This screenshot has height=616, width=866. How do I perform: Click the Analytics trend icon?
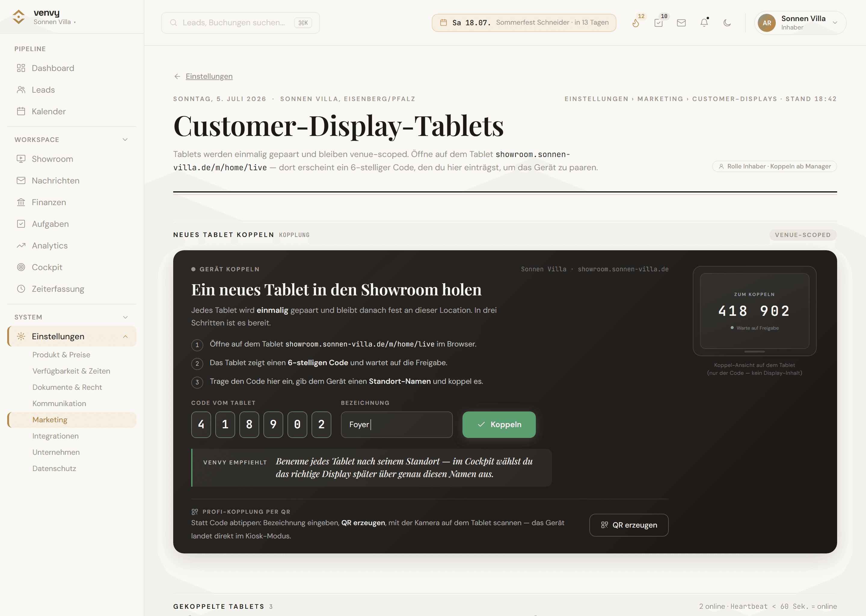21,245
